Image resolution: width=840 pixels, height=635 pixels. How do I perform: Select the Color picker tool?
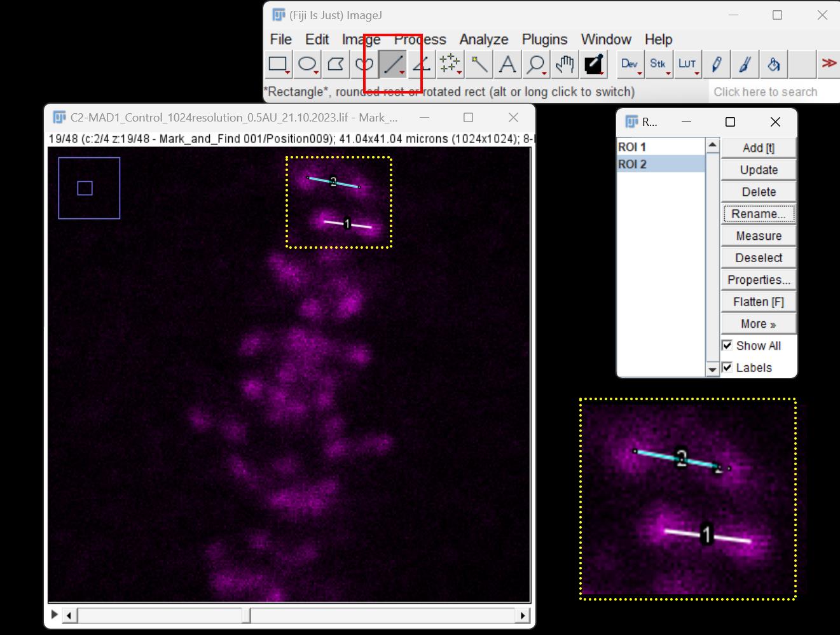pos(593,64)
